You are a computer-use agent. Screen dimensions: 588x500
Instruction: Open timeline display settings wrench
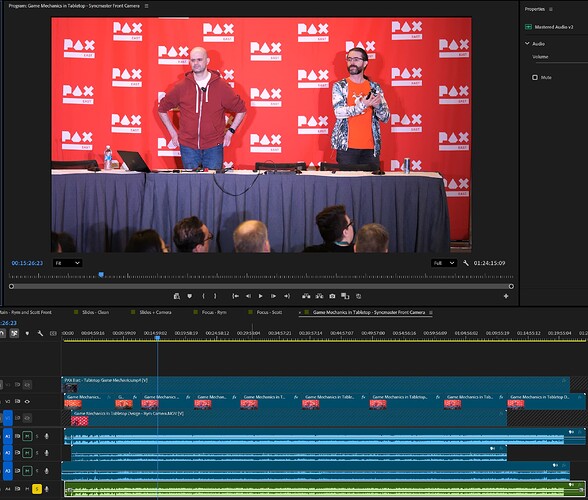40,333
